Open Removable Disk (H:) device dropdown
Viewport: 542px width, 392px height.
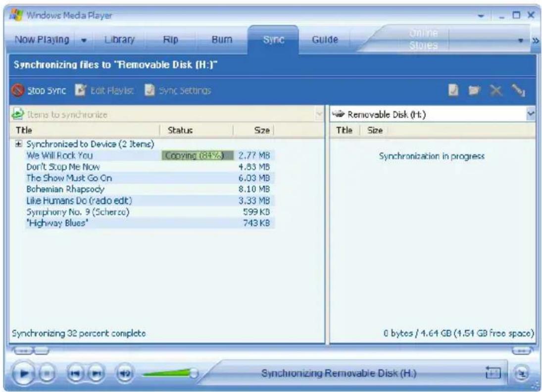(x=531, y=114)
